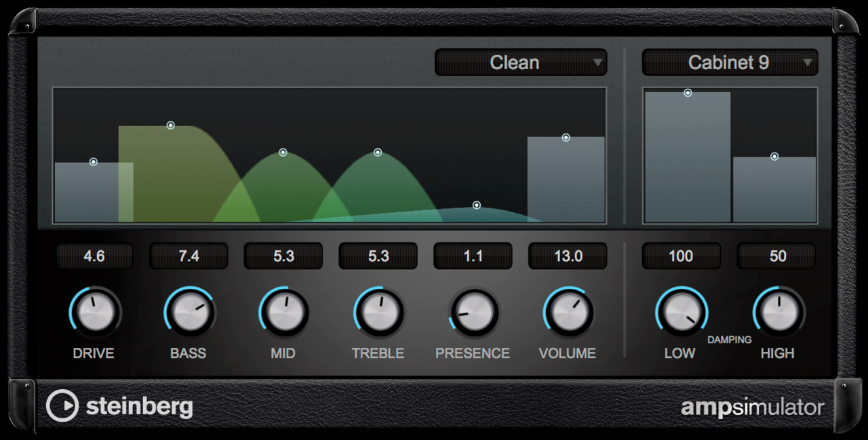Click the Volume knob
Screen dimensions: 868x440
tap(568, 313)
